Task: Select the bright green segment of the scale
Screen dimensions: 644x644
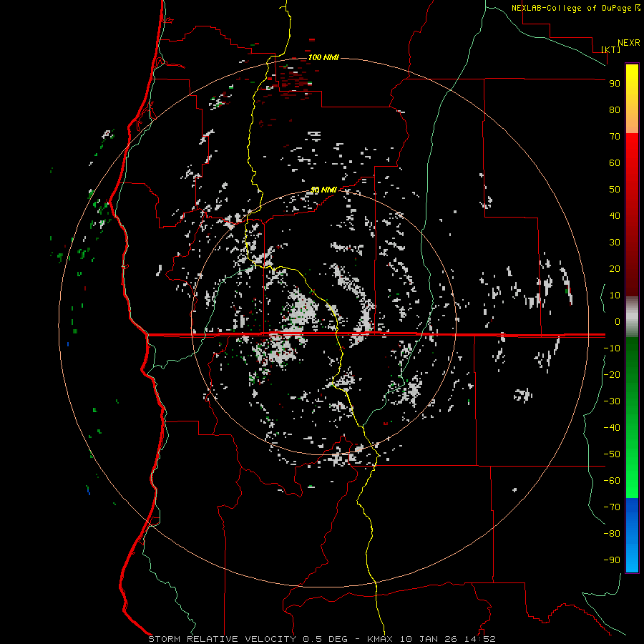Action: [x=632, y=418]
